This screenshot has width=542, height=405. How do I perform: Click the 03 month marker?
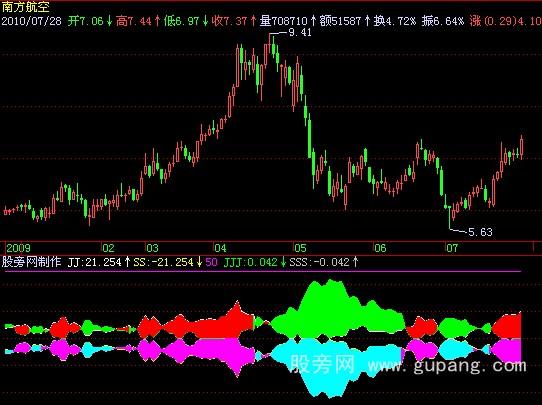152,248
